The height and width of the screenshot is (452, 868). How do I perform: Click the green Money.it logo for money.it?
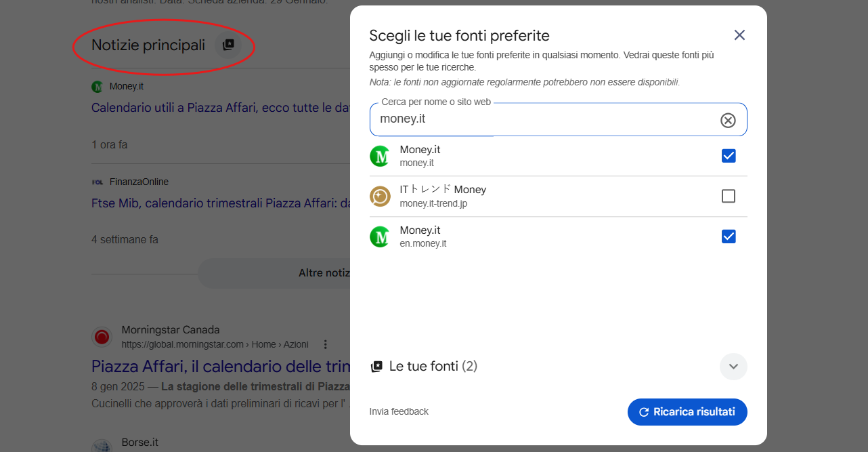click(x=380, y=156)
